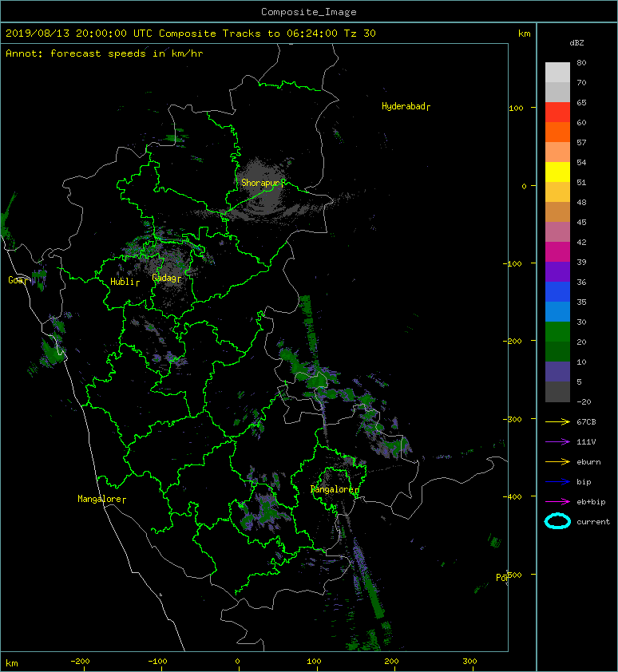Click the bip legend label
The height and width of the screenshot is (672, 618).
[584, 482]
